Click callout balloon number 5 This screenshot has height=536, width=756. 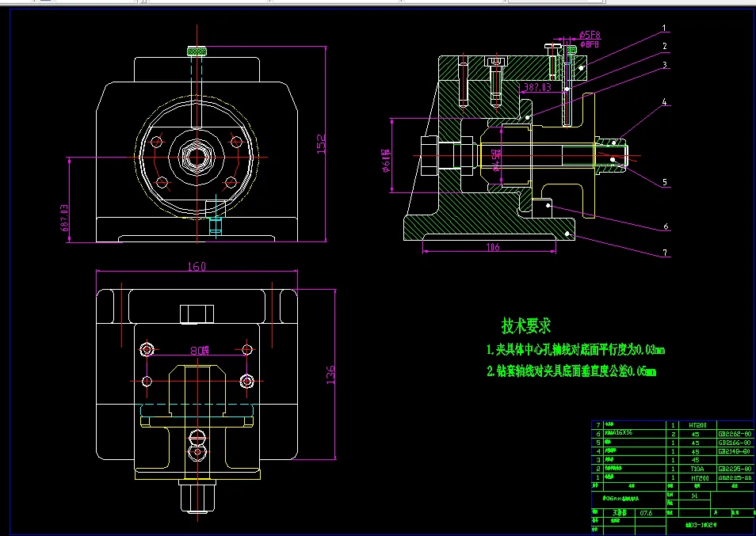(665, 182)
